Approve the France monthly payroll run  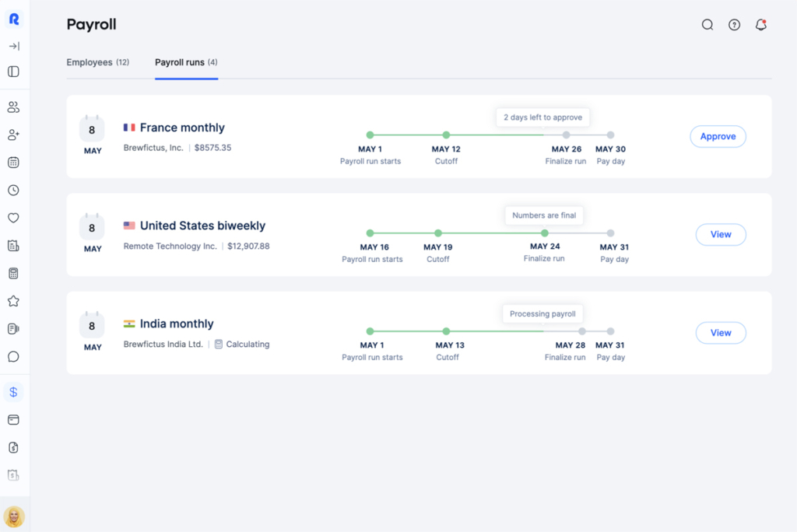click(718, 136)
